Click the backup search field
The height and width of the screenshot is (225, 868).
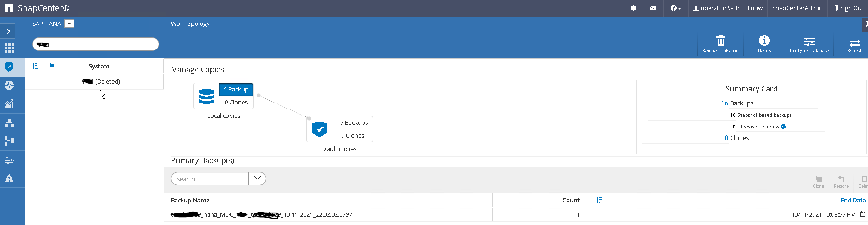[210, 179]
